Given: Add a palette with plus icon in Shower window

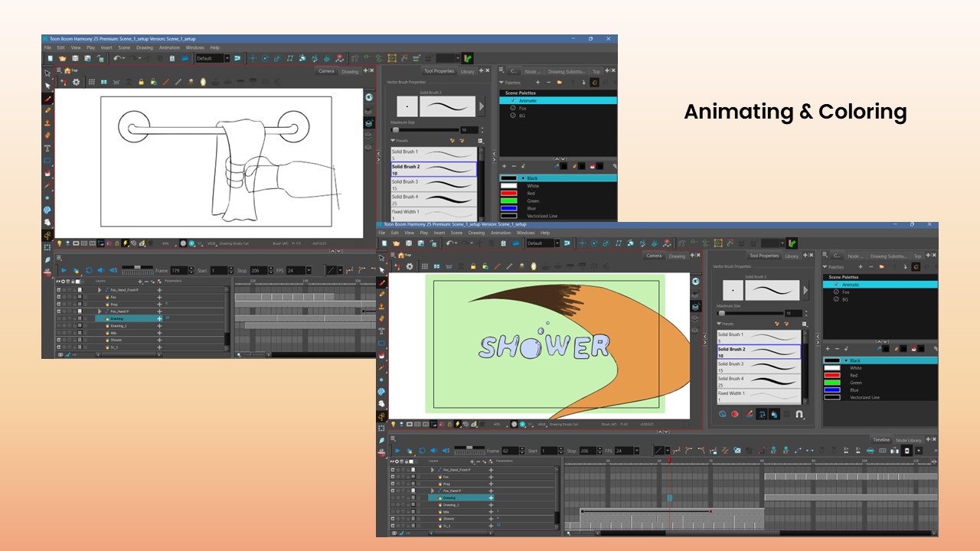Looking at the screenshot, I should point(862,267).
